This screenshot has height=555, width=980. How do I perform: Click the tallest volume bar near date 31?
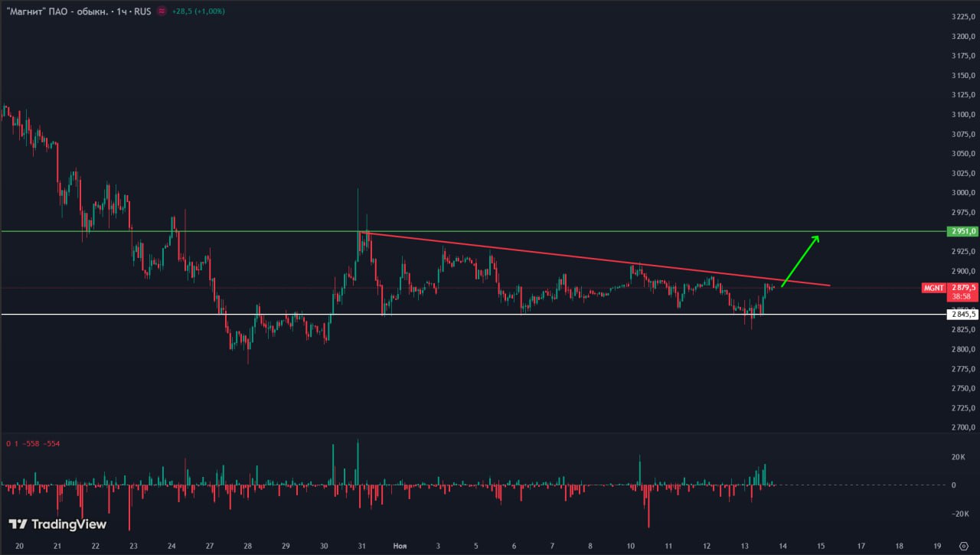click(358, 462)
